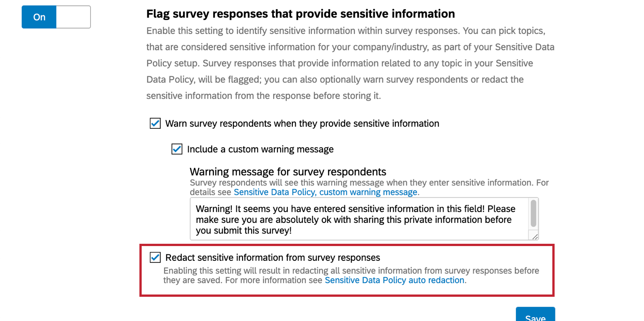Click the Include a custom warning message label
644x321 pixels.
click(260, 149)
